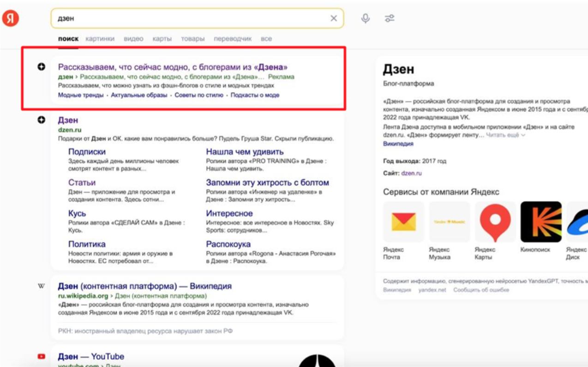Click the favicon next to the ad result
The image size is (588, 367).
pos(42,67)
